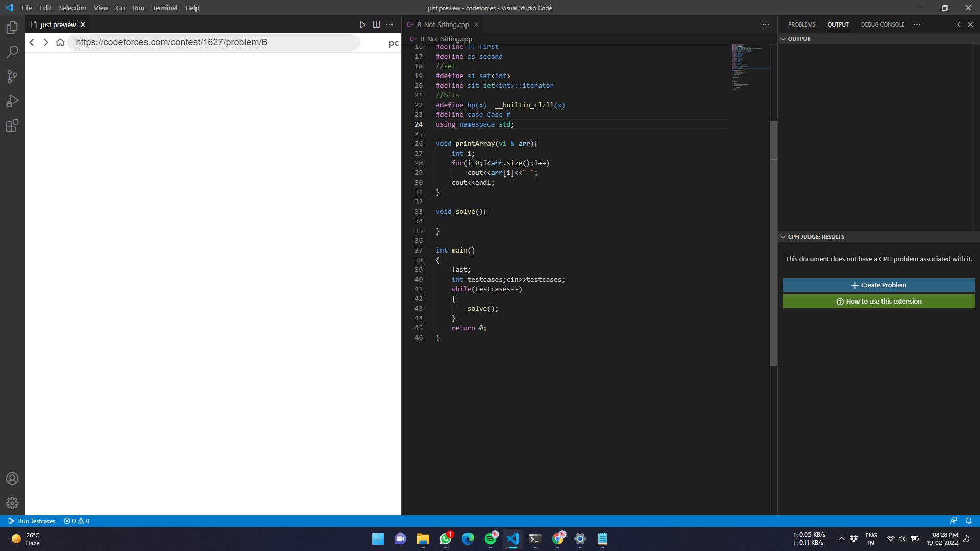Split the editor using the split icon
980x551 pixels.
click(377, 24)
